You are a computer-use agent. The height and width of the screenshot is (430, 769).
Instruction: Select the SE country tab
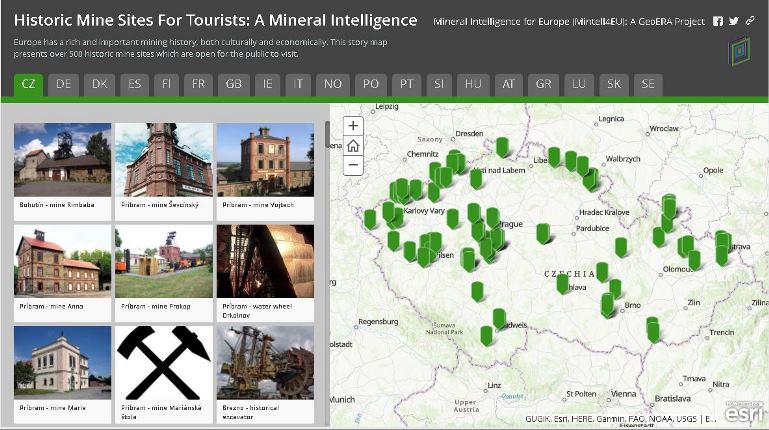(648, 84)
